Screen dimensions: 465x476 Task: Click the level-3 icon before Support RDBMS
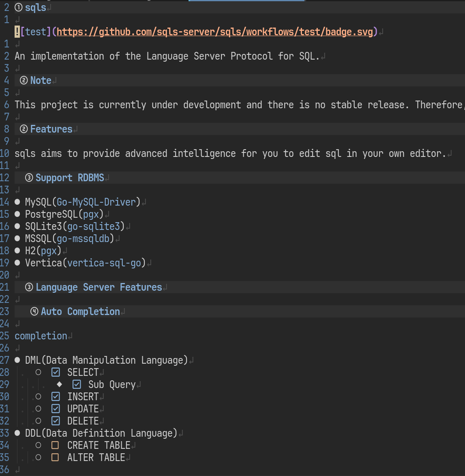[x=29, y=178]
